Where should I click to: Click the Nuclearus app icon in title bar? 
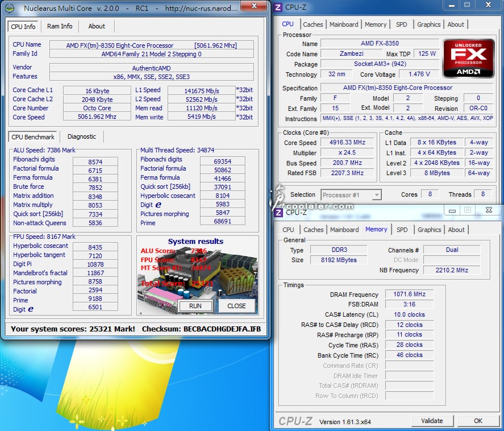10,8
